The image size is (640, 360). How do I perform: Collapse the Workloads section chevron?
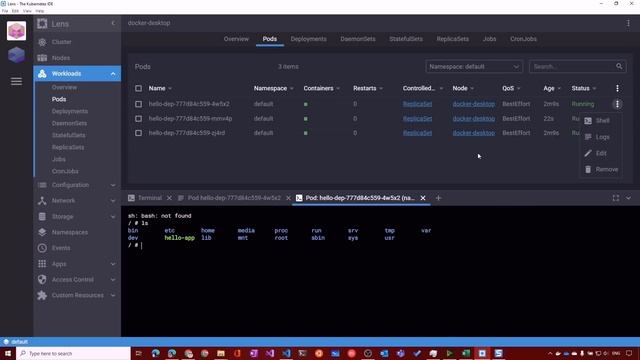[113, 74]
